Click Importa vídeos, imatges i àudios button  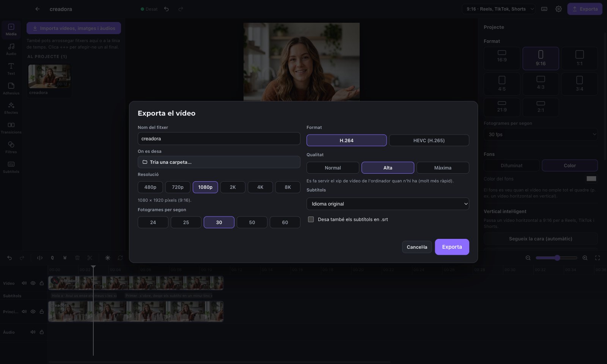(x=74, y=28)
